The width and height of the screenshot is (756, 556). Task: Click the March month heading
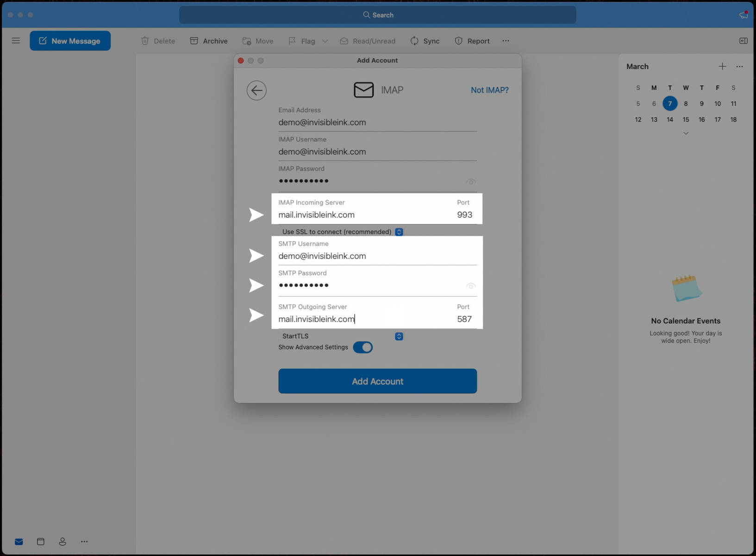(637, 66)
